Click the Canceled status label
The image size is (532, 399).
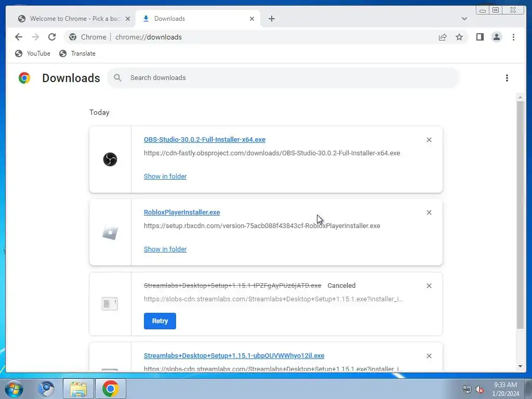[x=342, y=285]
